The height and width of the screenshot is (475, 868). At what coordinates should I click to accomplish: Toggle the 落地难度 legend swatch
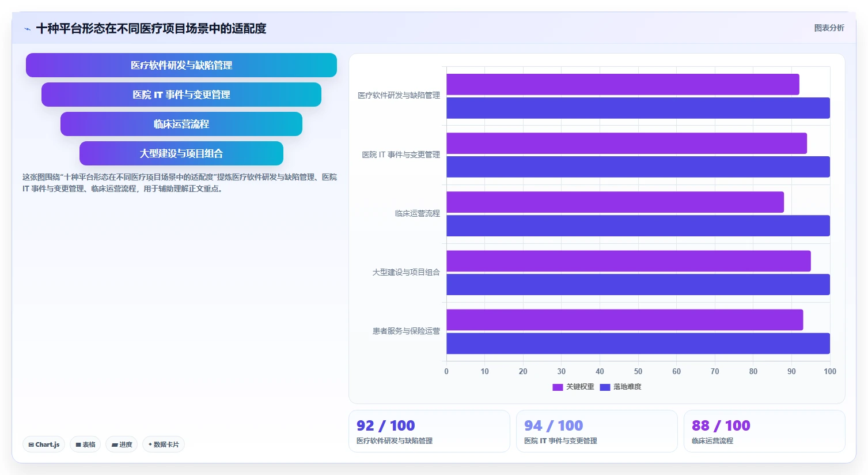[x=605, y=387]
